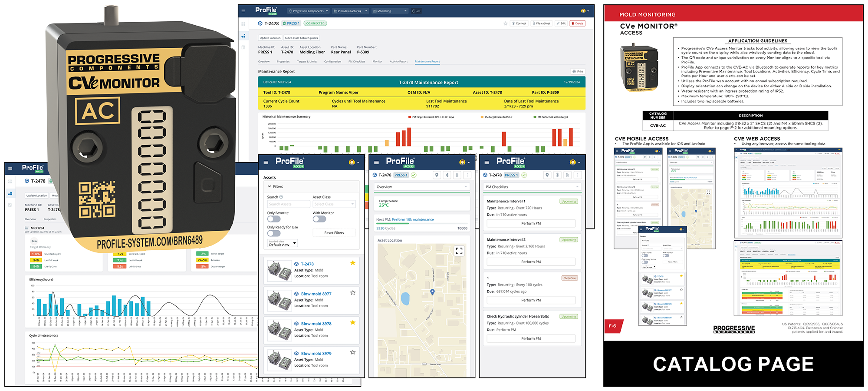Open hamburger menu in the Assets mobile panel
This screenshot has width=868, height=391.
click(x=266, y=162)
